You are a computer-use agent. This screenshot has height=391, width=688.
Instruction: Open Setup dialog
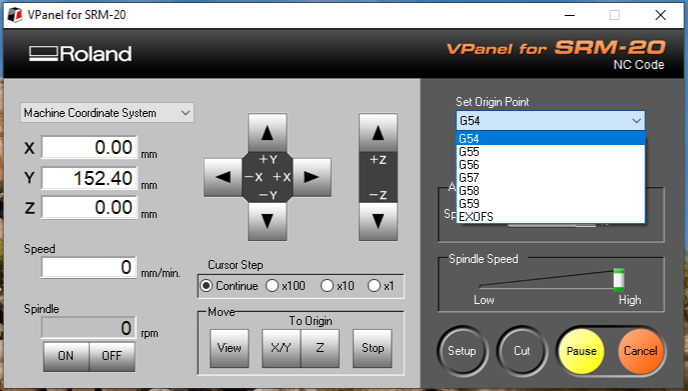462,351
